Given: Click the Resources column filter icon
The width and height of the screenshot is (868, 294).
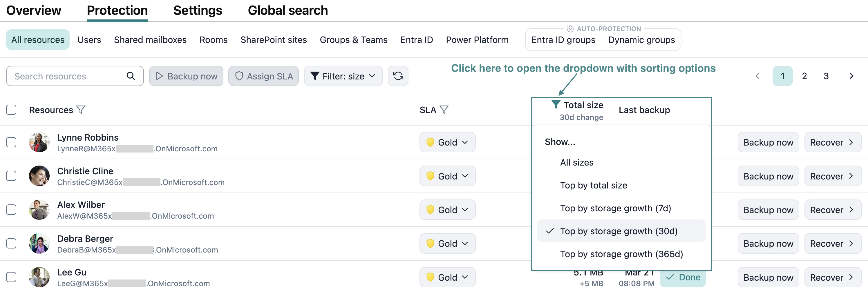Looking at the screenshot, I should tap(81, 110).
